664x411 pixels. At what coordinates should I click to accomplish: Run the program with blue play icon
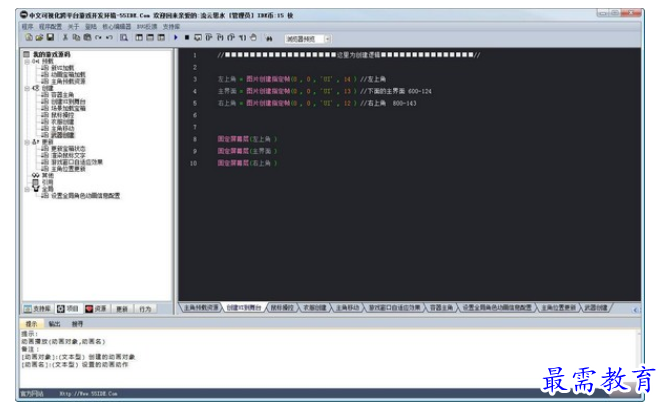point(175,38)
